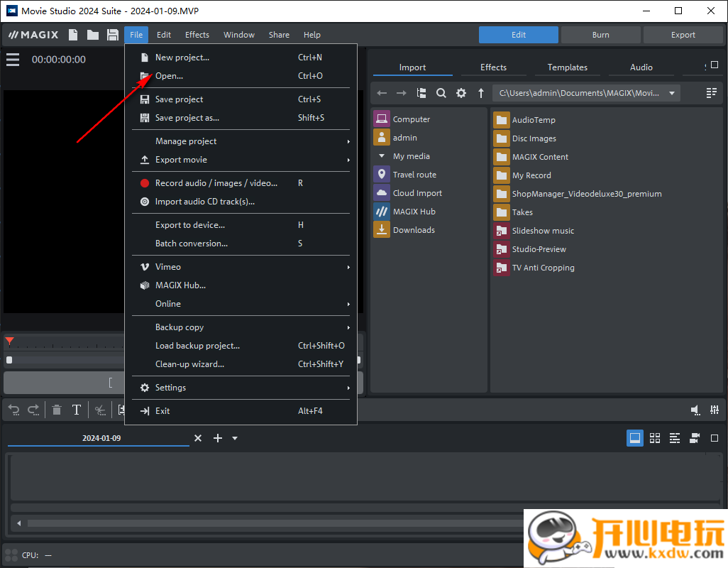Switch to the Burn workspace button
Viewport: 728px width, 568px height.
(x=600, y=35)
